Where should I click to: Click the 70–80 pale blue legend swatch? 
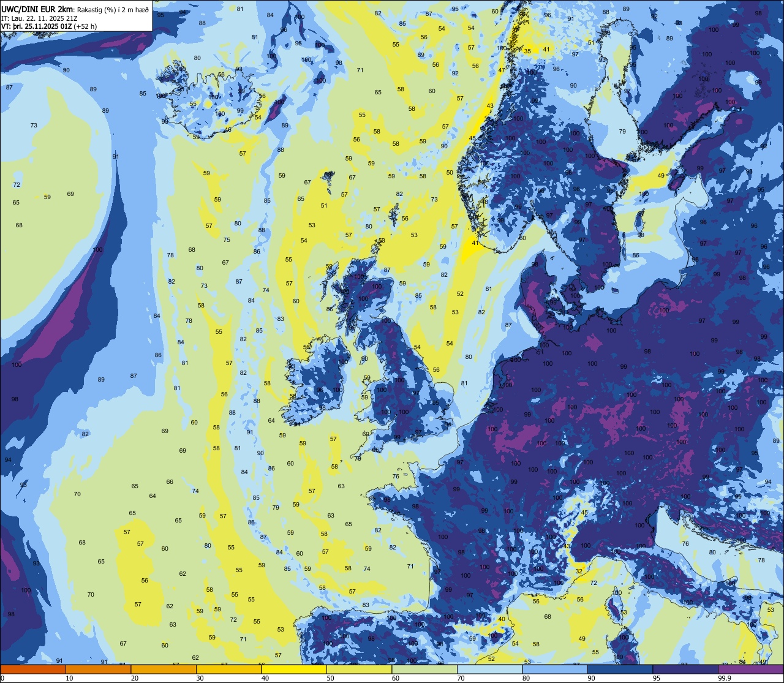489,669
